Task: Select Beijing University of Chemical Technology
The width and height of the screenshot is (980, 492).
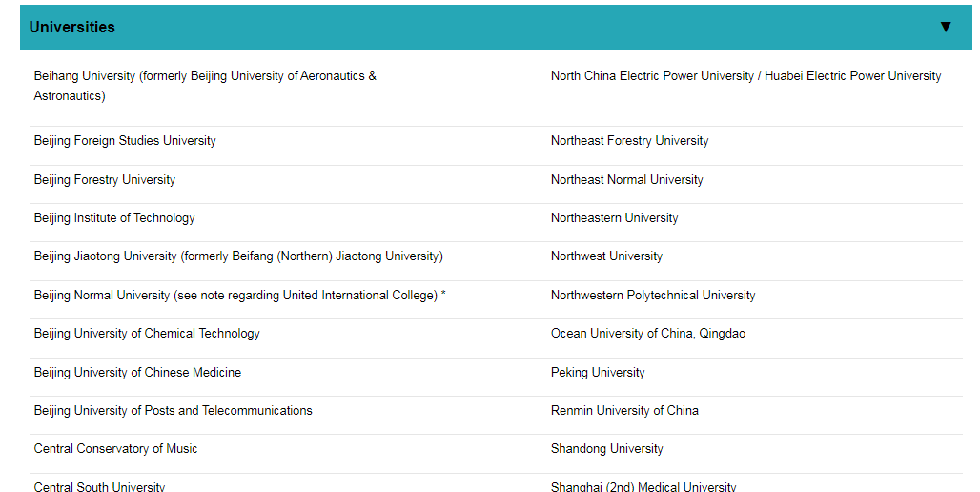Action: click(x=147, y=333)
